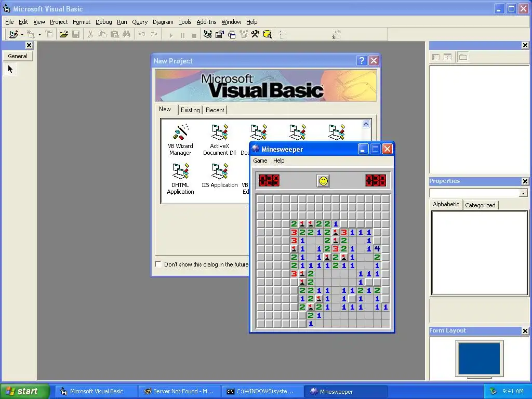Screen dimensions: 532x399
Task: Open the Project menu
Action: [x=59, y=22]
